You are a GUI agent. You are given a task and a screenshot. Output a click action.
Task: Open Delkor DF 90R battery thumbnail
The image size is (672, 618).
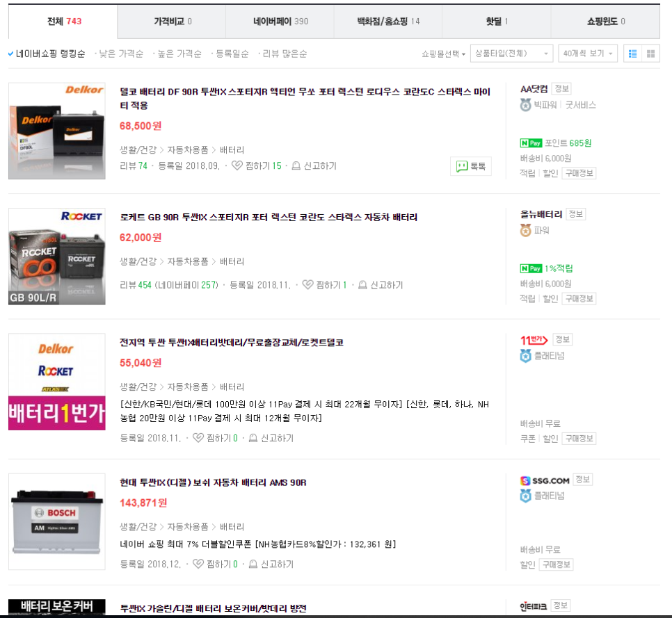point(57,131)
